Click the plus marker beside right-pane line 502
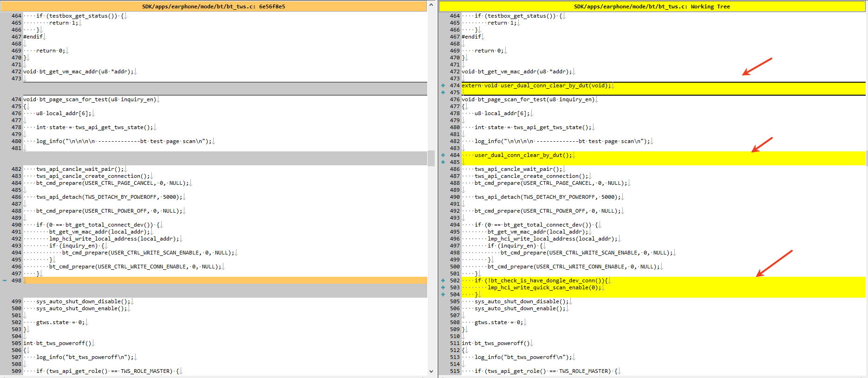 tap(443, 280)
